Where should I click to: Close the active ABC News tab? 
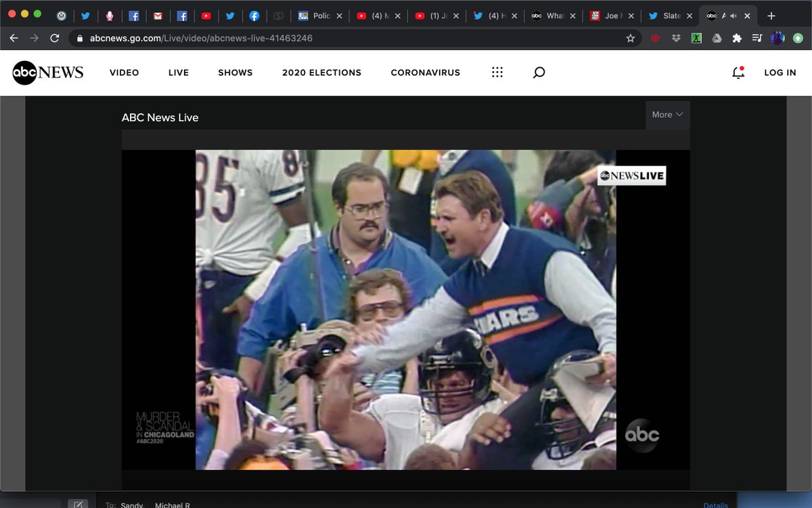tap(747, 16)
